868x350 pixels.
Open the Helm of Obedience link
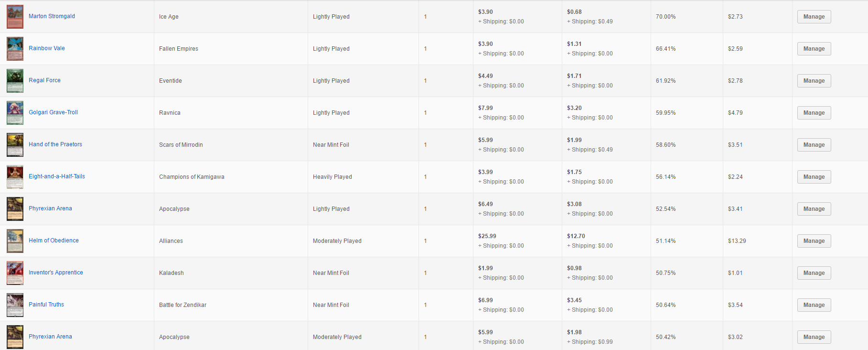click(54, 241)
